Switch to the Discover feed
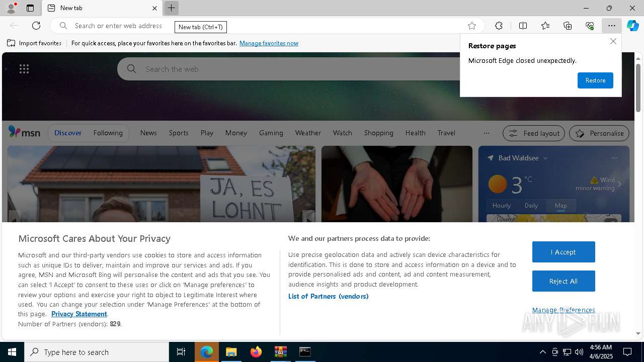Viewport: 644px width, 362px height. point(68,133)
